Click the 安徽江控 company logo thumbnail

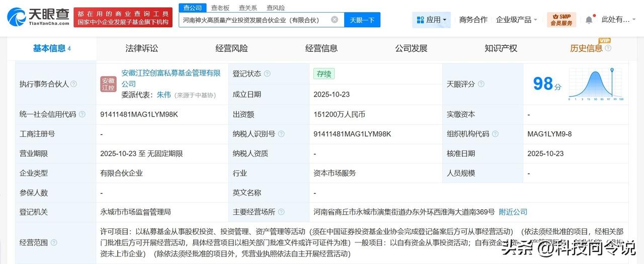tap(108, 84)
